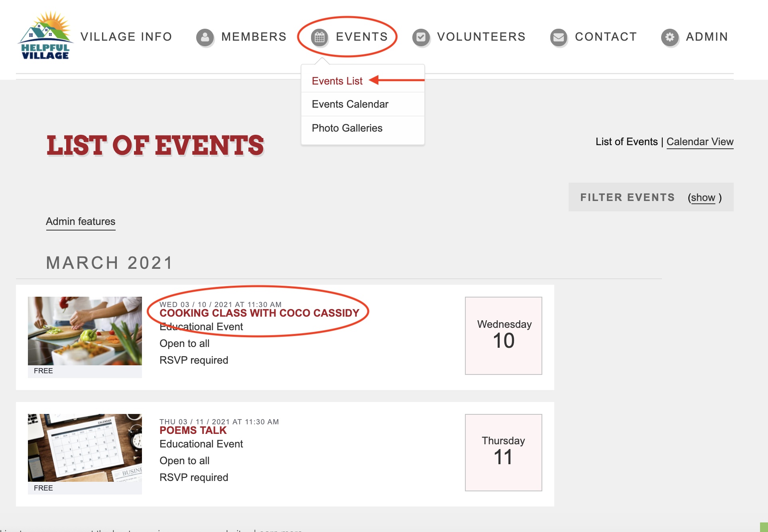Select the Admin gear icon
Screen dimensions: 768x532
coord(670,38)
